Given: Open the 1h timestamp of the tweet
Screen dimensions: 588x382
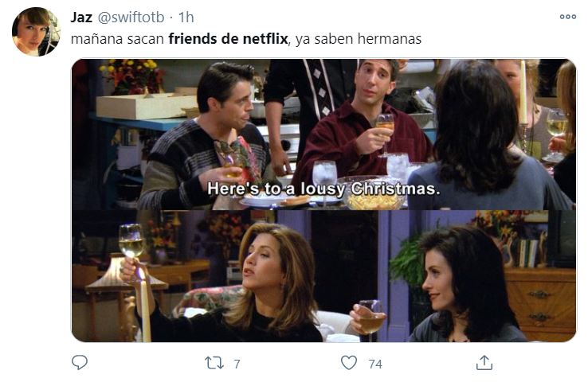Looking at the screenshot, I should (x=186, y=18).
